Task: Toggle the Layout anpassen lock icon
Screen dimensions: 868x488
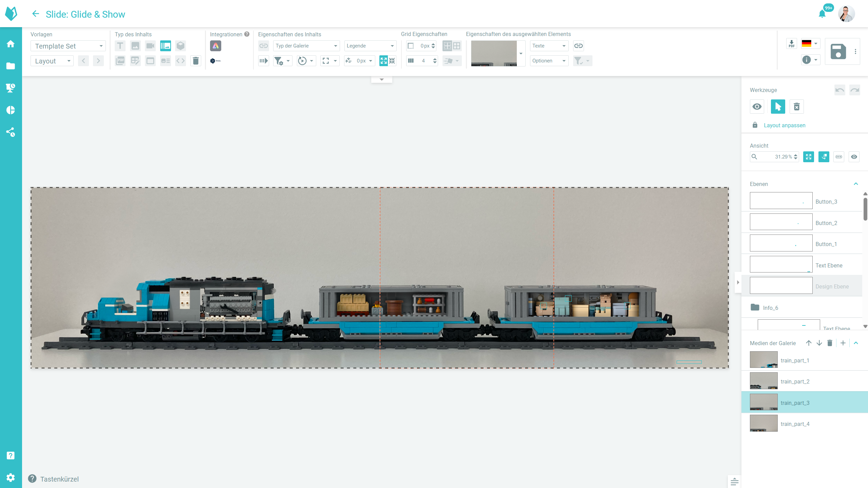Action: point(755,125)
